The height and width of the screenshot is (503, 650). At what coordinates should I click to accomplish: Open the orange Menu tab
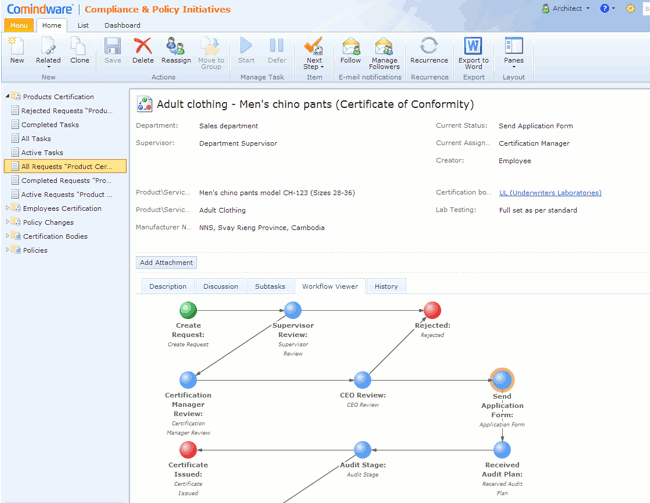(x=19, y=25)
